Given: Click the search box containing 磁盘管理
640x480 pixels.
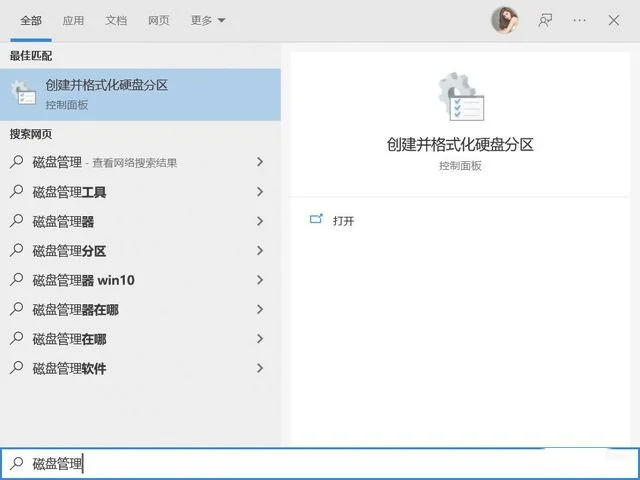Looking at the screenshot, I should pyautogui.click(x=320, y=463).
